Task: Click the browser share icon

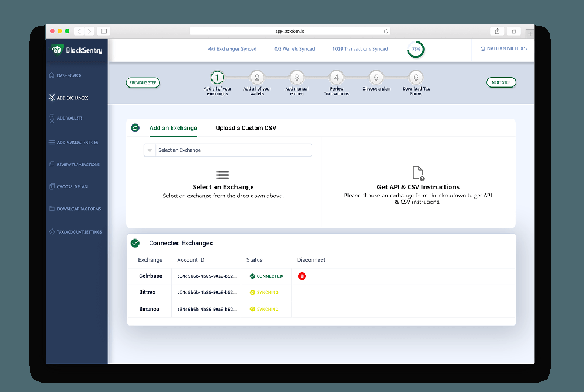Action: point(497,32)
